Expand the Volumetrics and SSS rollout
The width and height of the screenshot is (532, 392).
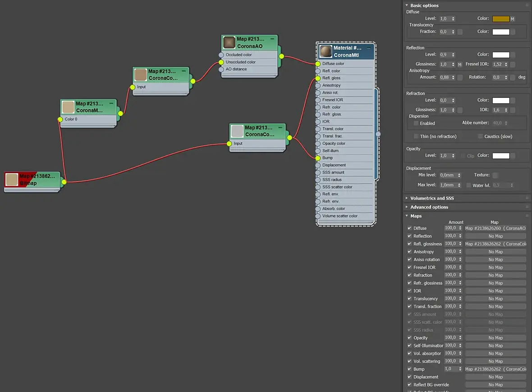407,198
